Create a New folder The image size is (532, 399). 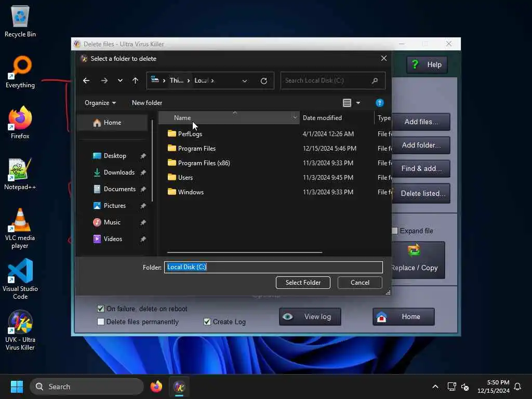(147, 103)
